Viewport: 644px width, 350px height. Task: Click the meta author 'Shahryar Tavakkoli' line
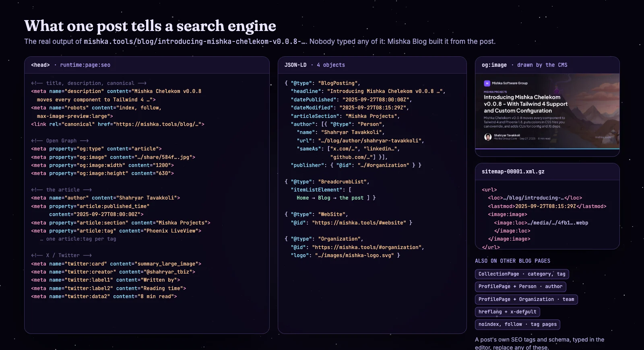105,198
